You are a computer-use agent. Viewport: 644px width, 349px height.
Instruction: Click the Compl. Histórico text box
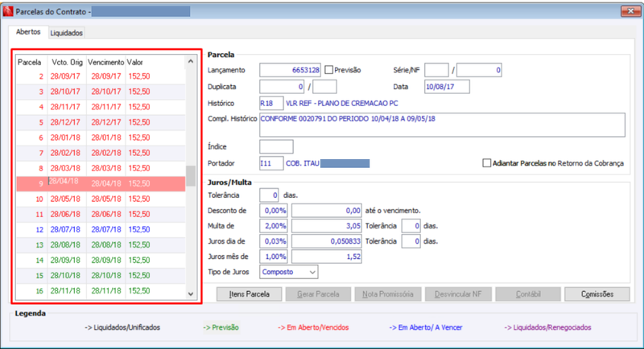pyautogui.click(x=442, y=125)
